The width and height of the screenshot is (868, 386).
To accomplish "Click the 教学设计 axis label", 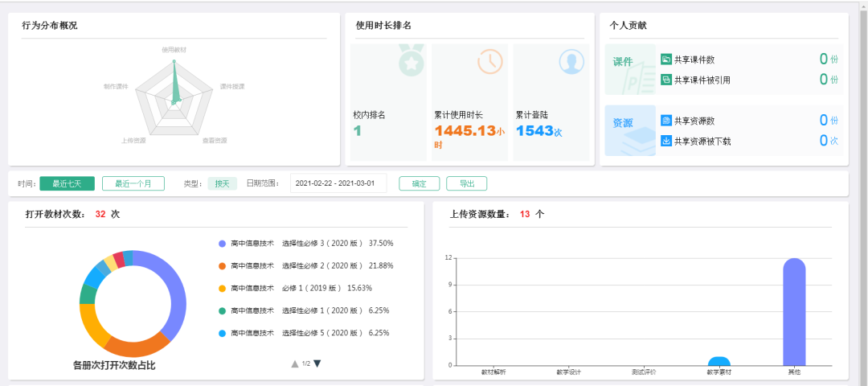I will coord(568,372).
